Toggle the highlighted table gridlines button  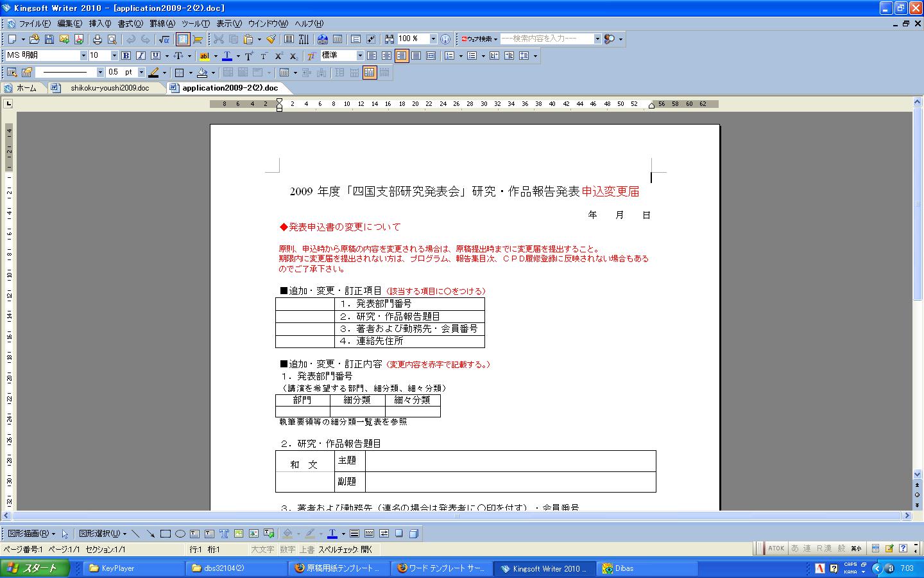[369, 73]
